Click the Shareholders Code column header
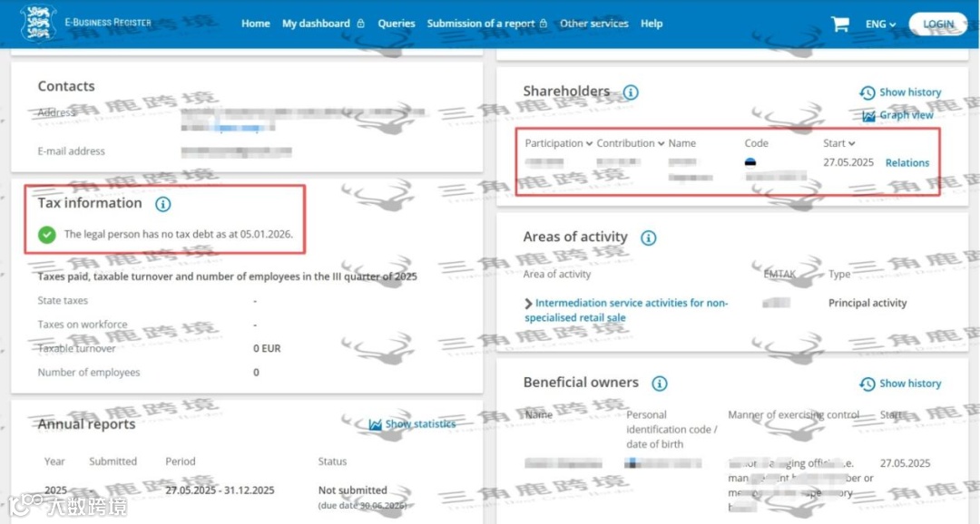 coord(756,143)
